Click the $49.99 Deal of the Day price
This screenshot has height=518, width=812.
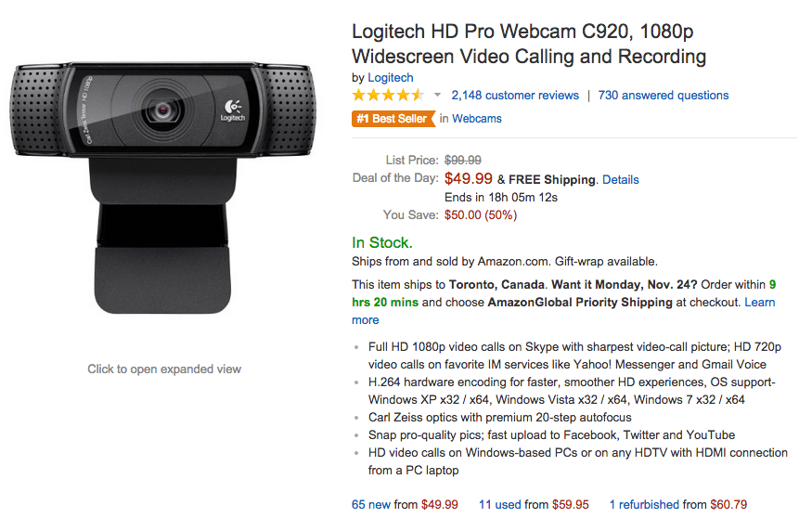click(469, 179)
